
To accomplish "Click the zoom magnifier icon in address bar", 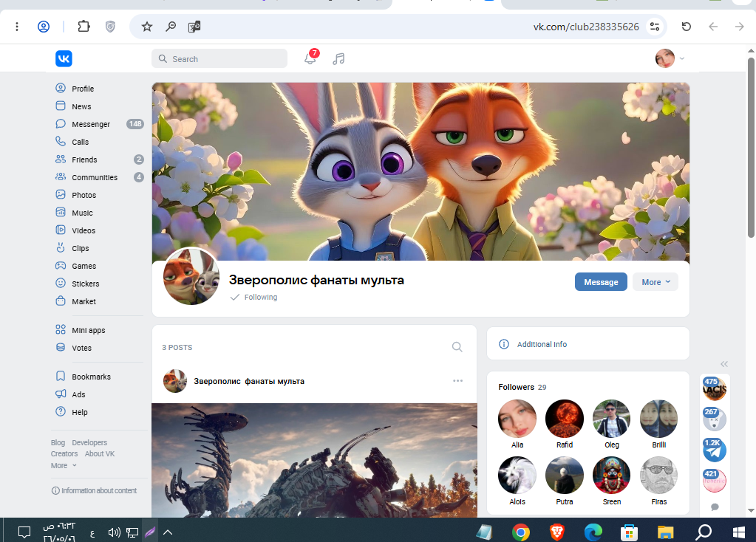I will [171, 27].
